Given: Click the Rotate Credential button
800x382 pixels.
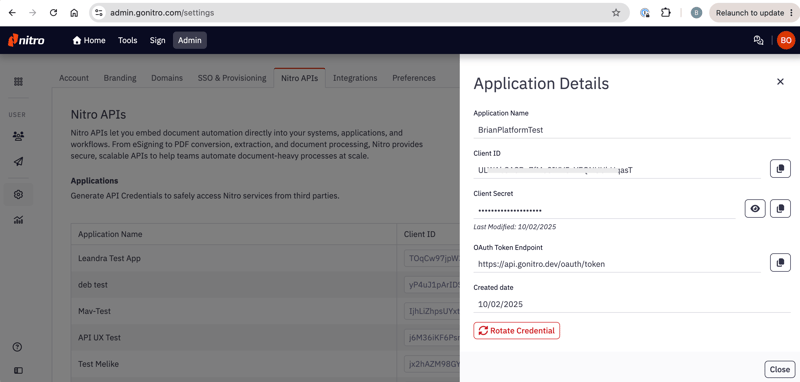Looking at the screenshot, I should point(516,330).
